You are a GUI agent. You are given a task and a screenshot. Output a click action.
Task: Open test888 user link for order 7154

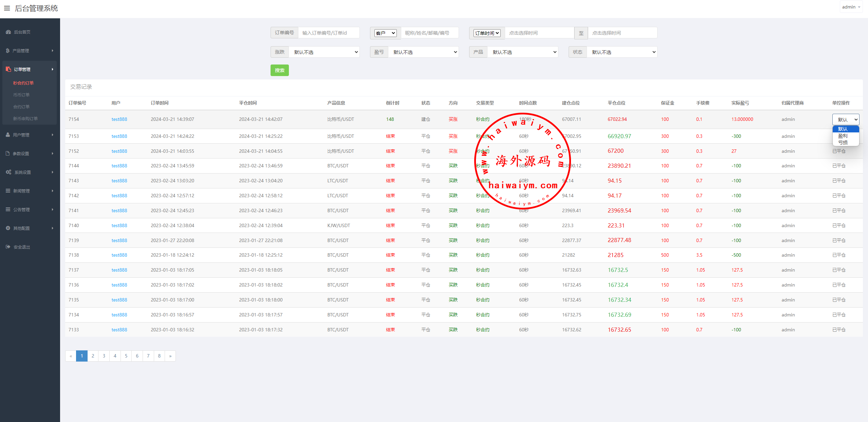(x=119, y=119)
